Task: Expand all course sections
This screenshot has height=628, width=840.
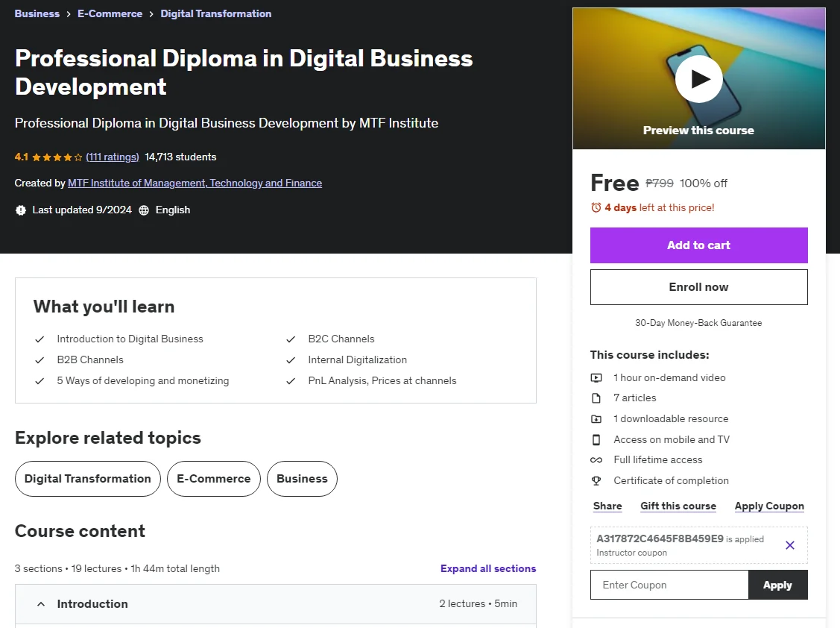Action: pyautogui.click(x=488, y=568)
